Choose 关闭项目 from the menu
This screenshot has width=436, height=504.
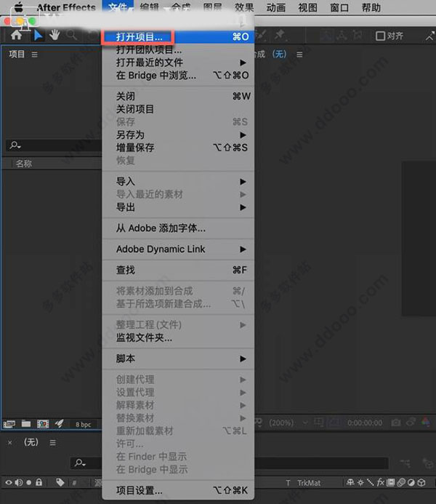[178, 109]
